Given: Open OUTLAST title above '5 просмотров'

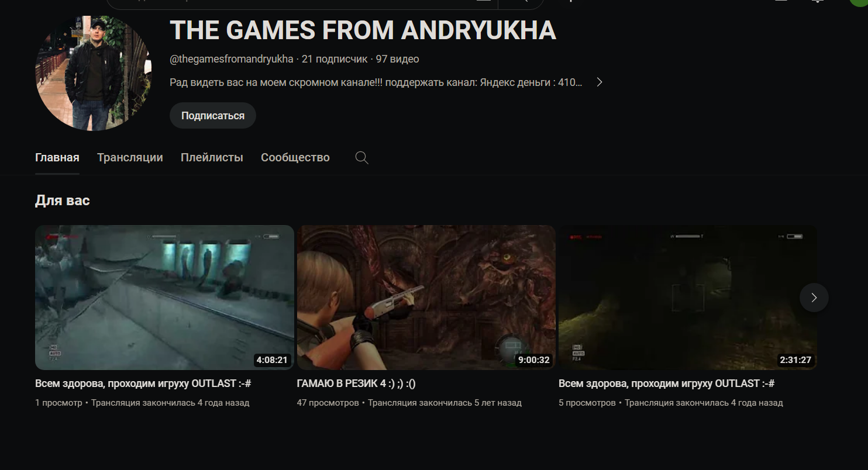Looking at the screenshot, I should [x=667, y=383].
